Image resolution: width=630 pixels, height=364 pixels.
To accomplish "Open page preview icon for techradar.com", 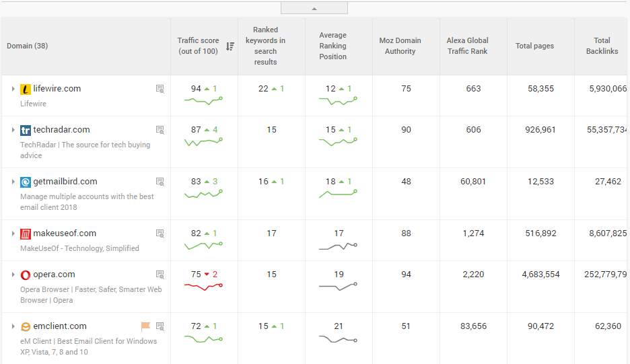I will [x=160, y=130].
